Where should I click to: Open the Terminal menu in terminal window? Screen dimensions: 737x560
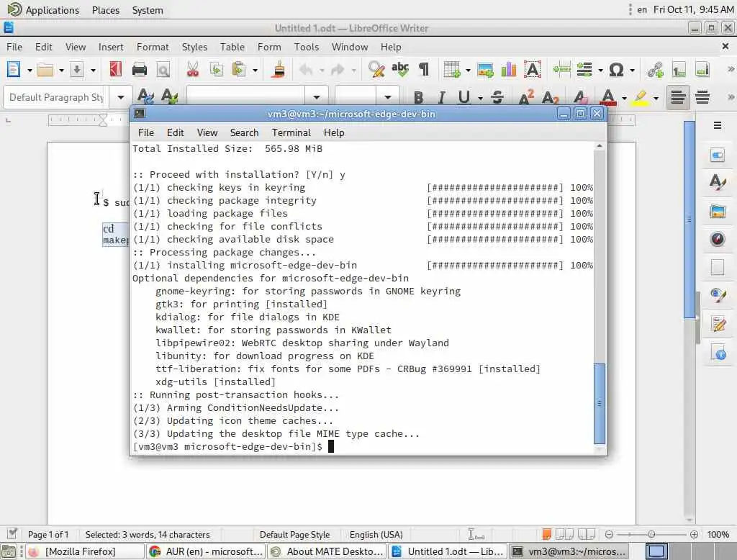click(x=291, y=132)
